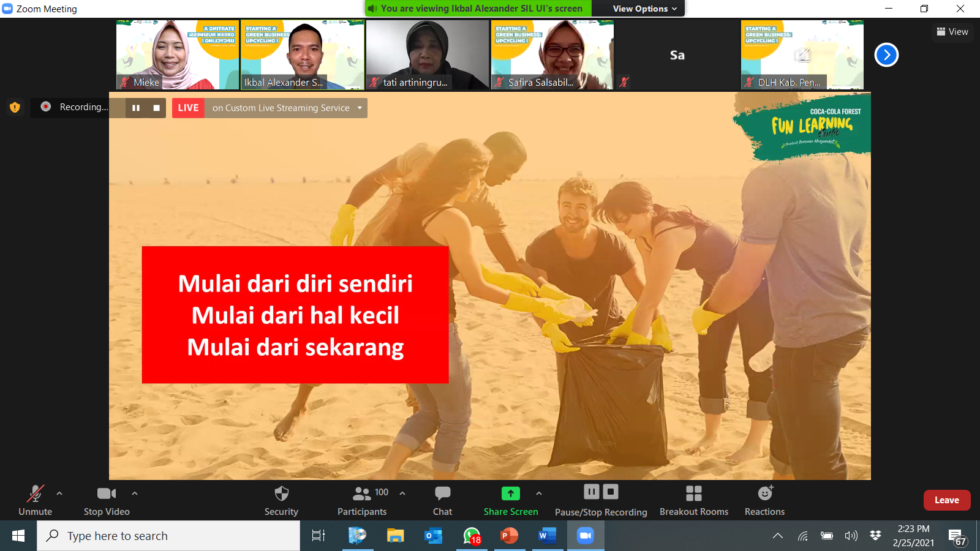This screenshot has height=551, width=980.
Task: Focus the taskbar search box
Action: 168,536
